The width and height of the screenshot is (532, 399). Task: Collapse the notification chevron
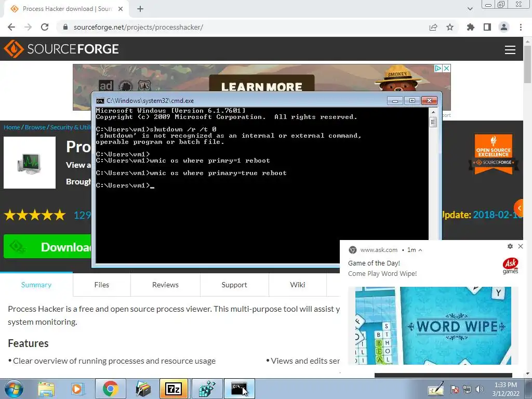420,250
